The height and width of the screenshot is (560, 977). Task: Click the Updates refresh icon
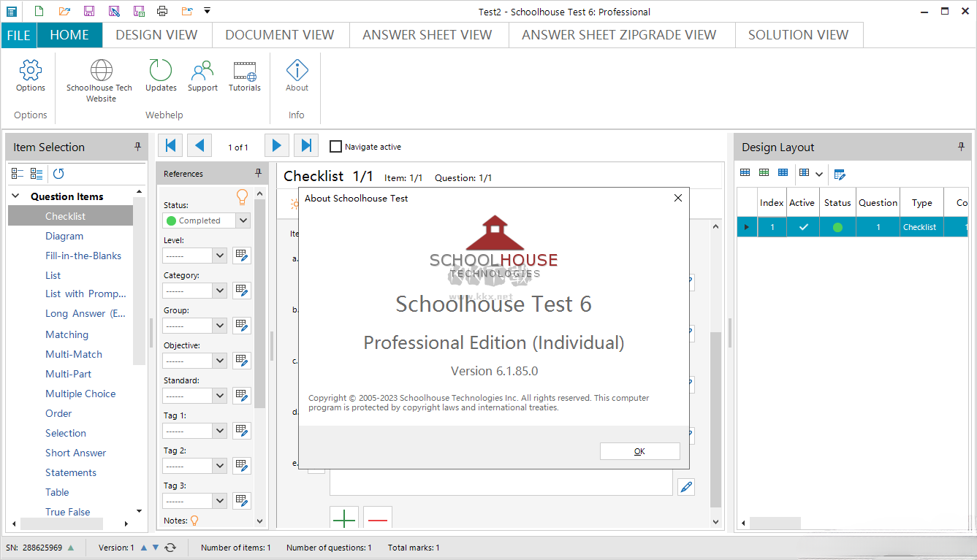coord(161,71)
